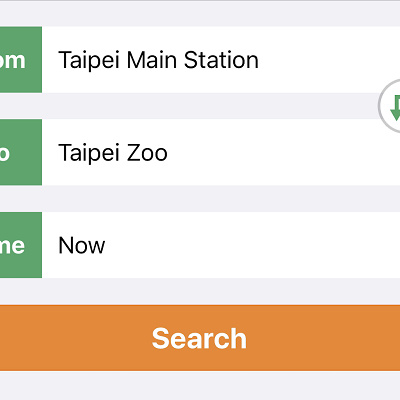Viewport: 400px width, 400px height.
Task: Select the green To label
Action: pos(21,152)
